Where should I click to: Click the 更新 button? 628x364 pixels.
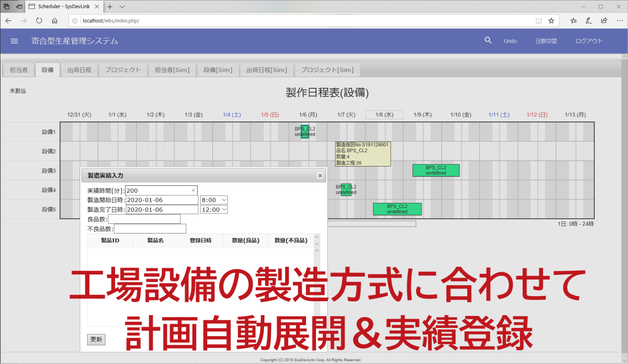tap(96, 339)
